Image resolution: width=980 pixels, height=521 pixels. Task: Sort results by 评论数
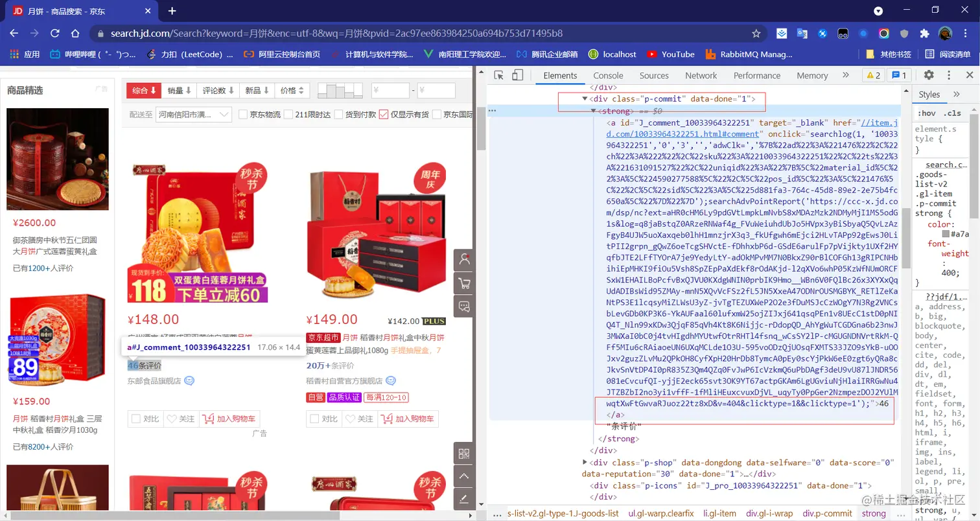click(218, 91)
